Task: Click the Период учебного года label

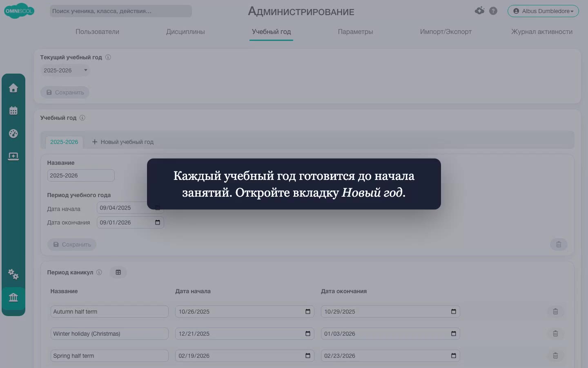Action: pos(79,195)
